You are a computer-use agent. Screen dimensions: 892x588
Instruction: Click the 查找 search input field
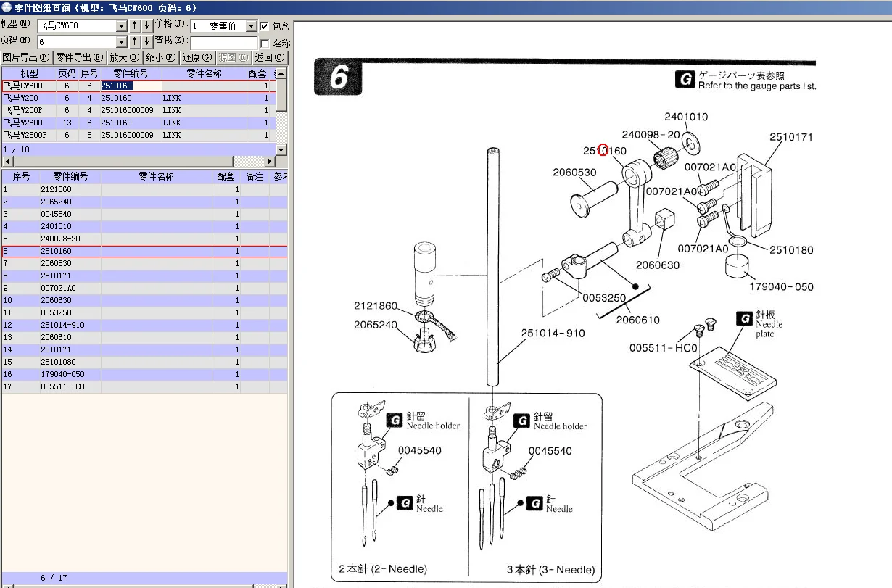point(224,43)
